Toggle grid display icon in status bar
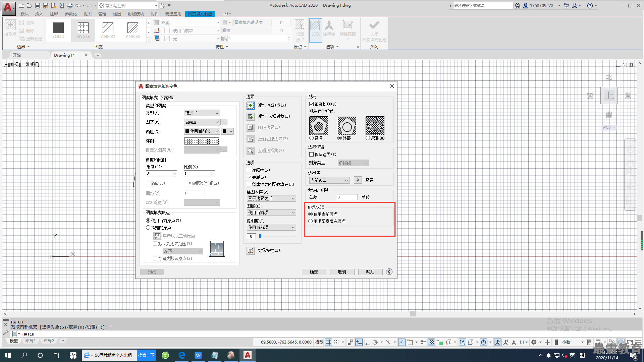Viewport: 644px width, 362px height. (328, 342)
